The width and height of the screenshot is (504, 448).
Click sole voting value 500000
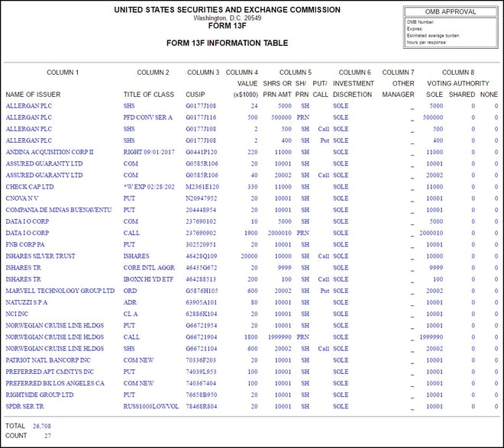coord(433,118)
